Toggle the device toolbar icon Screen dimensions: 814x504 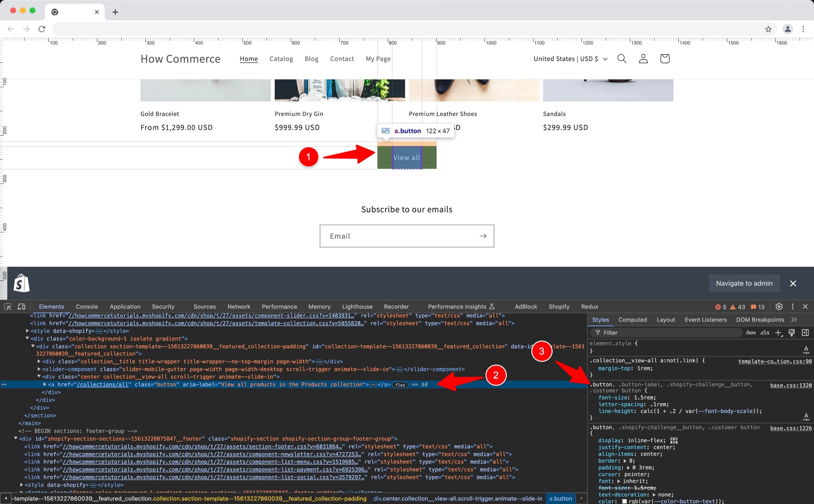click(x=22, y=306)
